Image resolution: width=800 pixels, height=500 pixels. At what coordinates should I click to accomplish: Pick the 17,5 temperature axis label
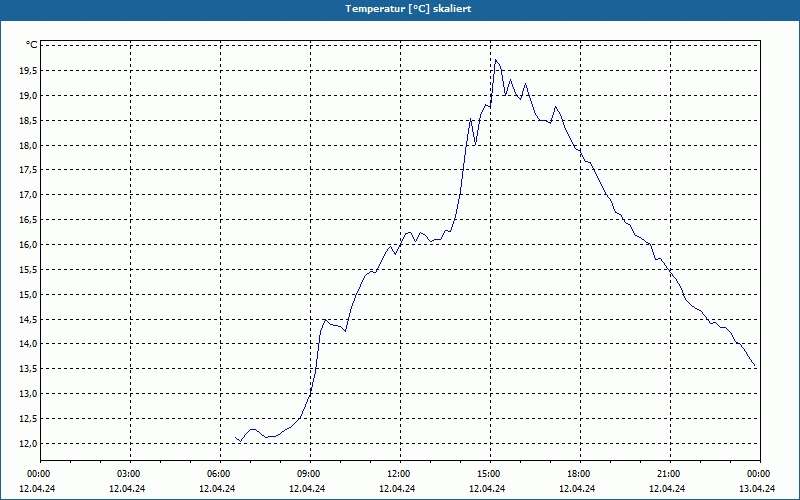[x=28, y=170]
